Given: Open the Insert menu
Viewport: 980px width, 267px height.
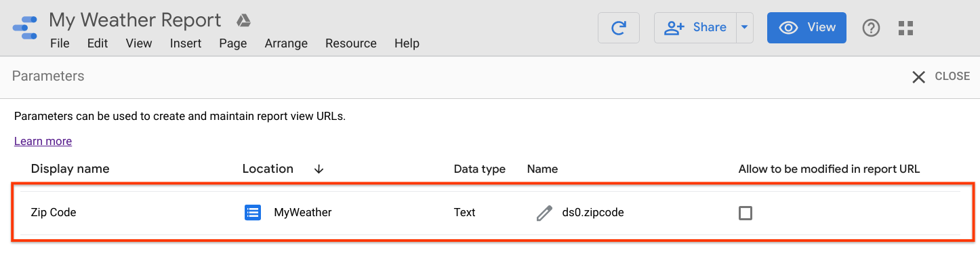Looking at the screenshot, I should point(186,43).
